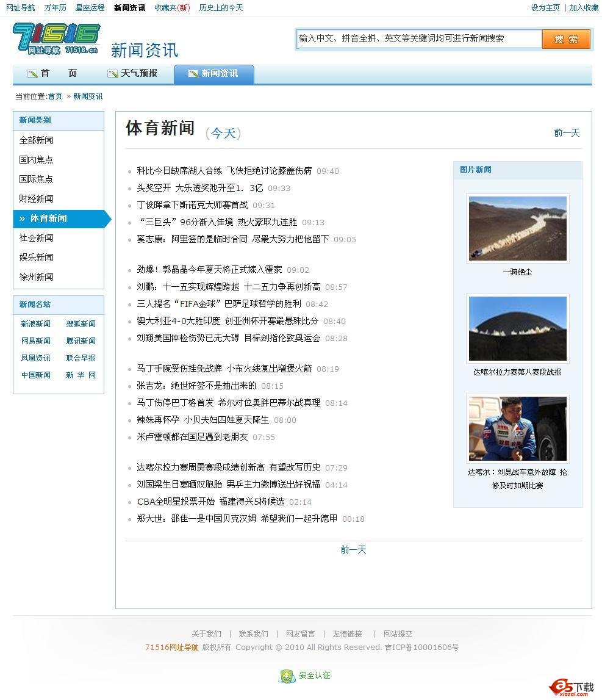Viewport: 602px width, 700px height.
Task: Select the 新闻资讯 navigation tab
Action: [x=214, y=74]
